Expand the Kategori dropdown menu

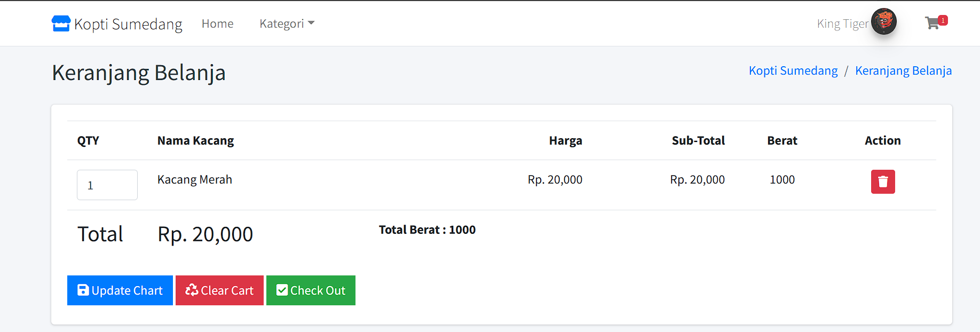[x=287, y=23]
